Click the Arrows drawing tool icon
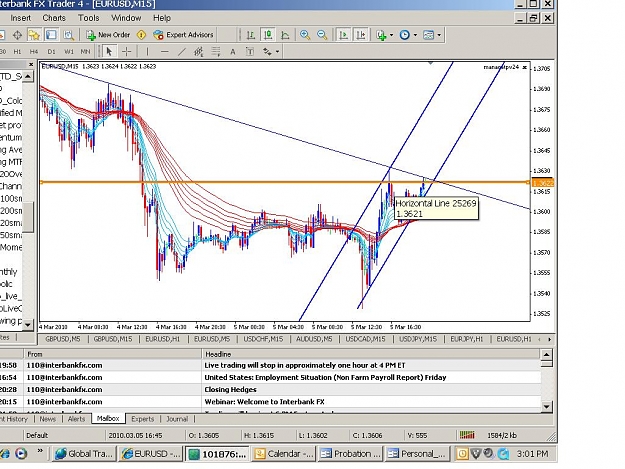Viewport: 625px width, 469px height. pyautogui.click(x=267, y=51)
